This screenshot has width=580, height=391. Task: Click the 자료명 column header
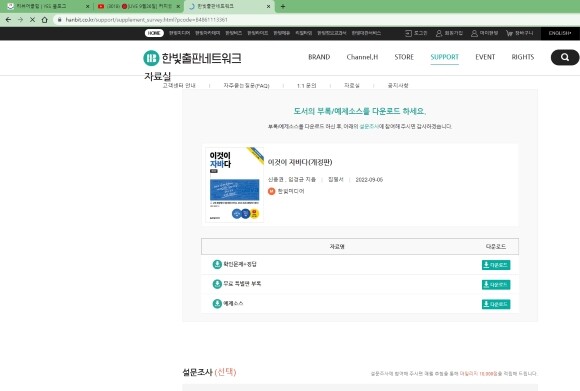coord(337,246)
